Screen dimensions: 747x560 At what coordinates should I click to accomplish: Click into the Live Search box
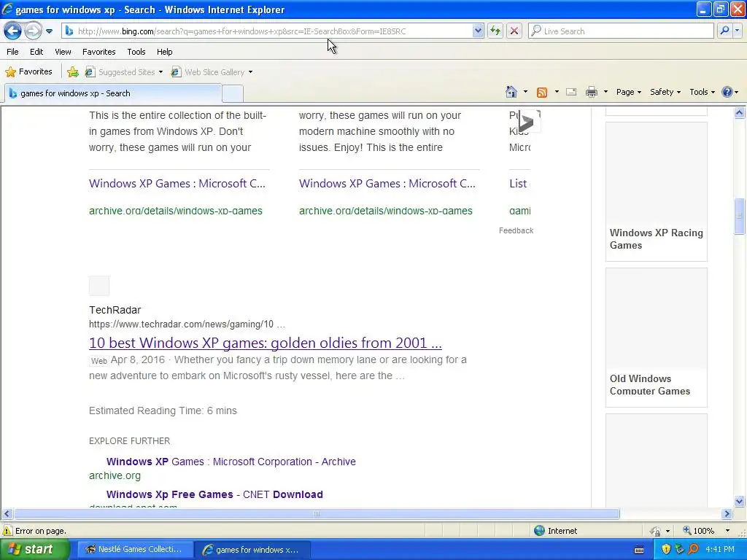tap(621, 31)
